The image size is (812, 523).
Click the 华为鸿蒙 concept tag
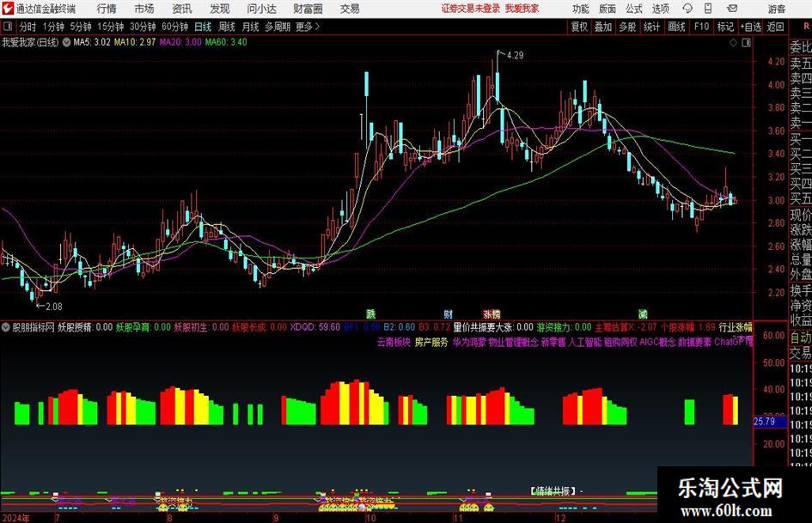pyautogui.click(x=469, y=343)
